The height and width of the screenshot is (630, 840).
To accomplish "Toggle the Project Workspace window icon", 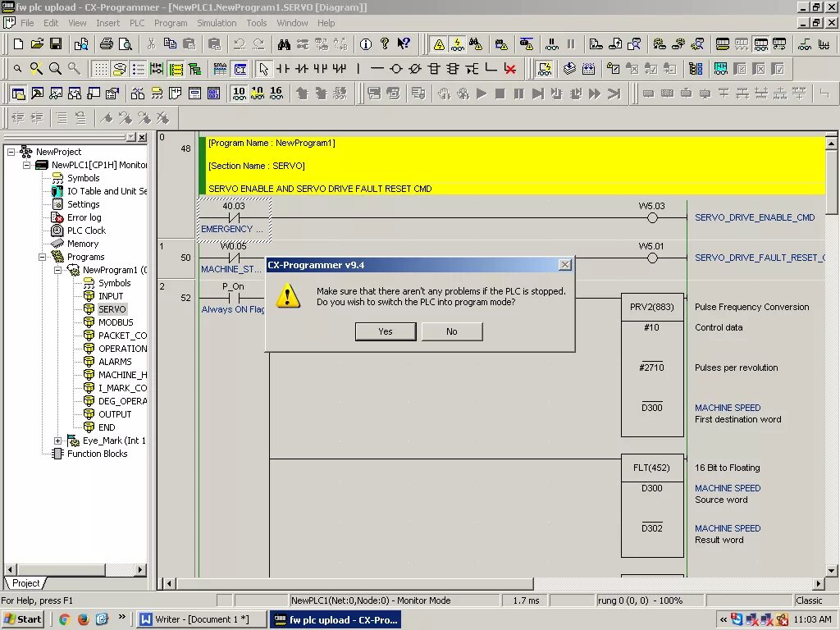I will (x=18, y=94).
